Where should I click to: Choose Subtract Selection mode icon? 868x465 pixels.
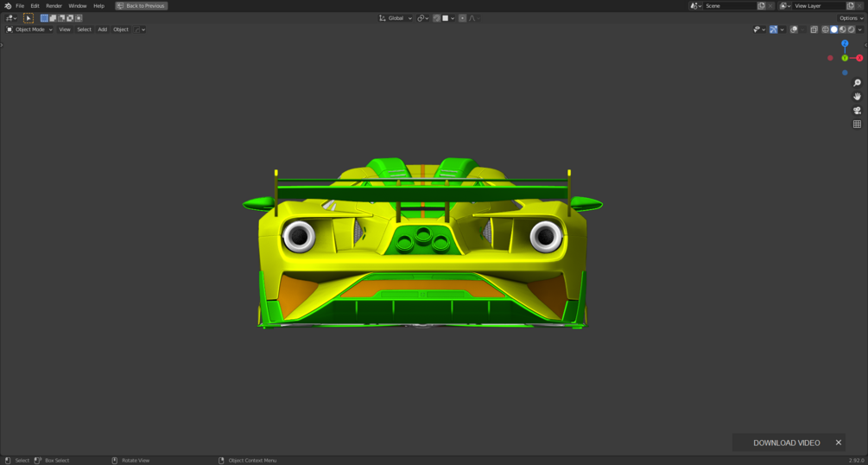[61, 18]
